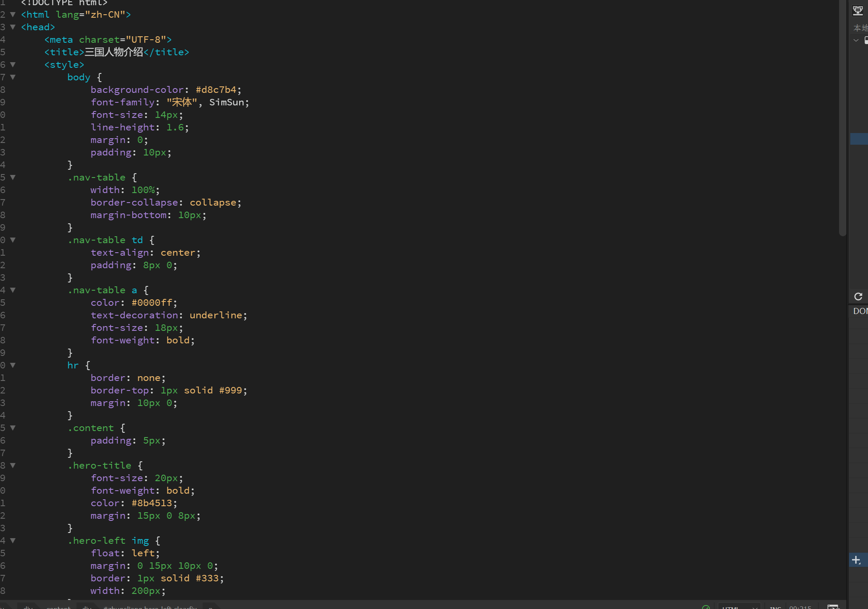Click the plus icon in DOM panel
Screen dimensions: 868x609
(856, 560)
